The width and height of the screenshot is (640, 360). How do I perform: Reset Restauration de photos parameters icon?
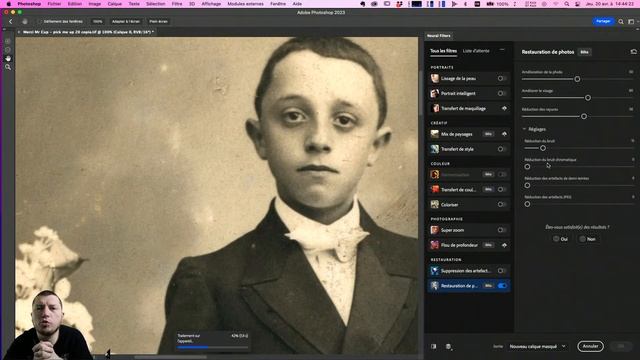[633, 52]
